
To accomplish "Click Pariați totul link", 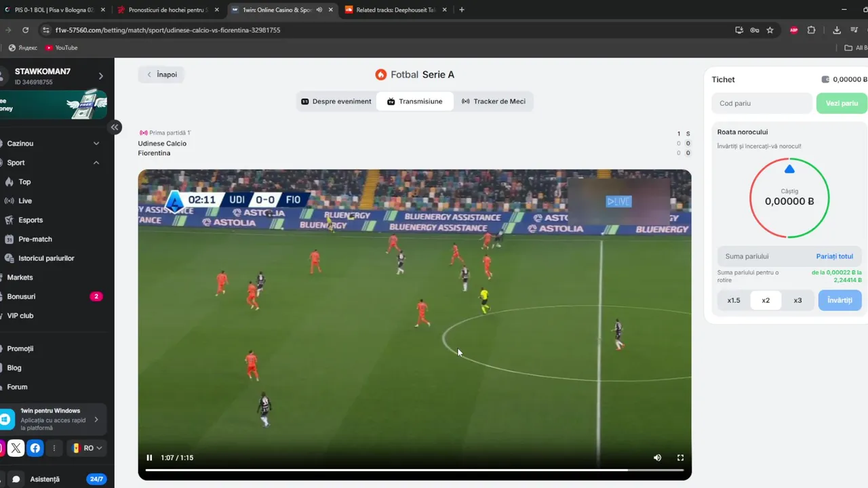I will (835, 256).
